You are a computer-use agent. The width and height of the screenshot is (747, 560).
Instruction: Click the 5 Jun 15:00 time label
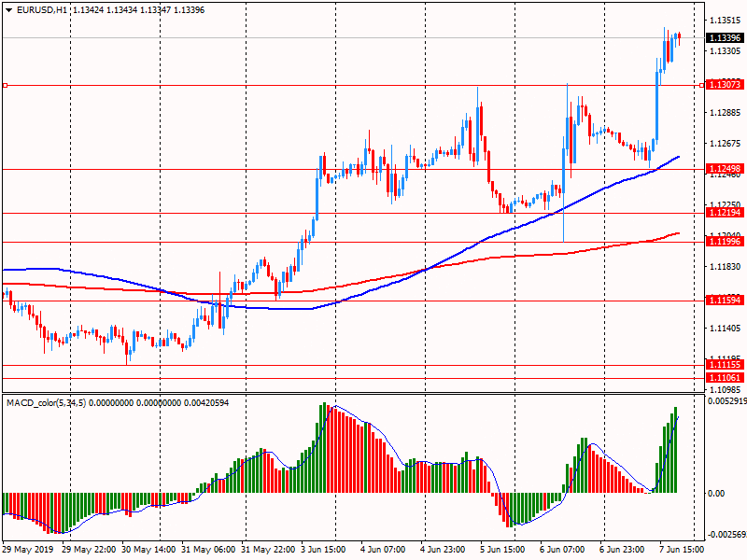(x=502, y=550)
